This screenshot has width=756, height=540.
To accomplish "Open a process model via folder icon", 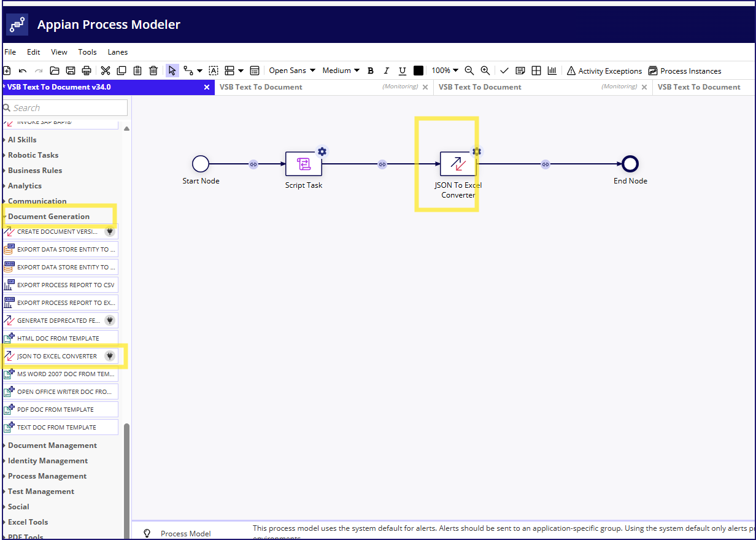I will pos(55,71).
